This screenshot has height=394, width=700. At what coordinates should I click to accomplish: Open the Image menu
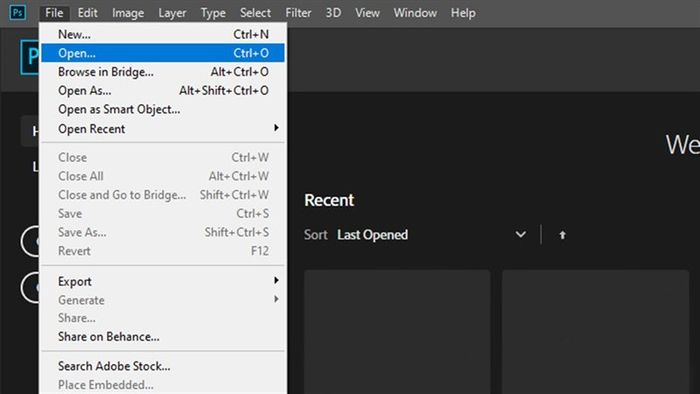click(128, 13)
